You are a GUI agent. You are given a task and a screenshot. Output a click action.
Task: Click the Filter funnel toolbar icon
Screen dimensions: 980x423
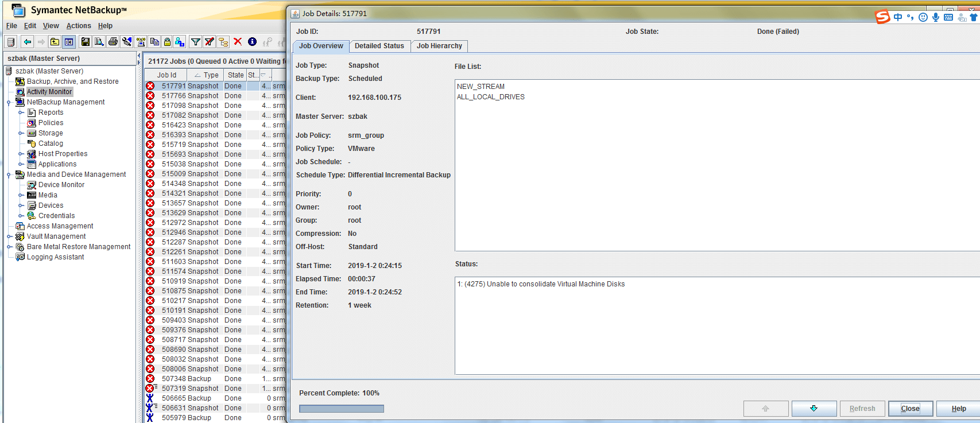196,42
